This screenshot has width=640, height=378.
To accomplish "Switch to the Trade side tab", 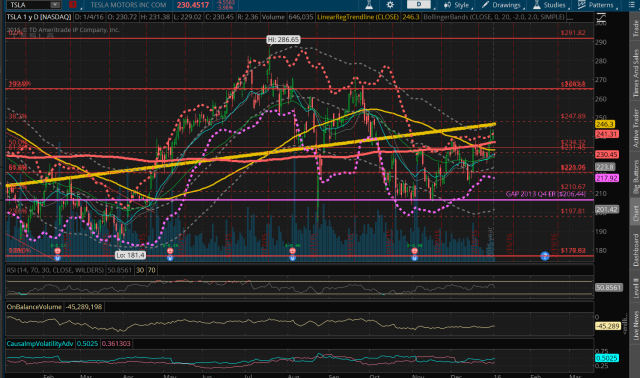I will [635, 28].
